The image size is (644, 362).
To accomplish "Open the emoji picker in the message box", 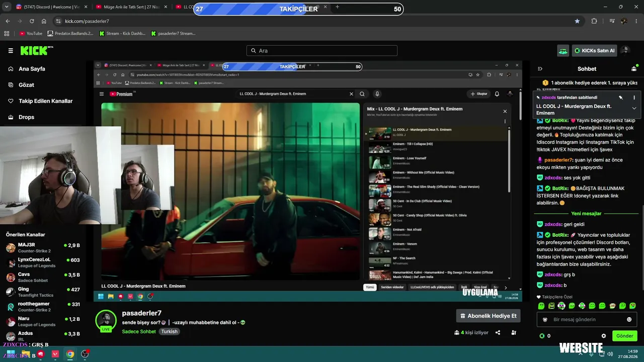I will 629,319.
